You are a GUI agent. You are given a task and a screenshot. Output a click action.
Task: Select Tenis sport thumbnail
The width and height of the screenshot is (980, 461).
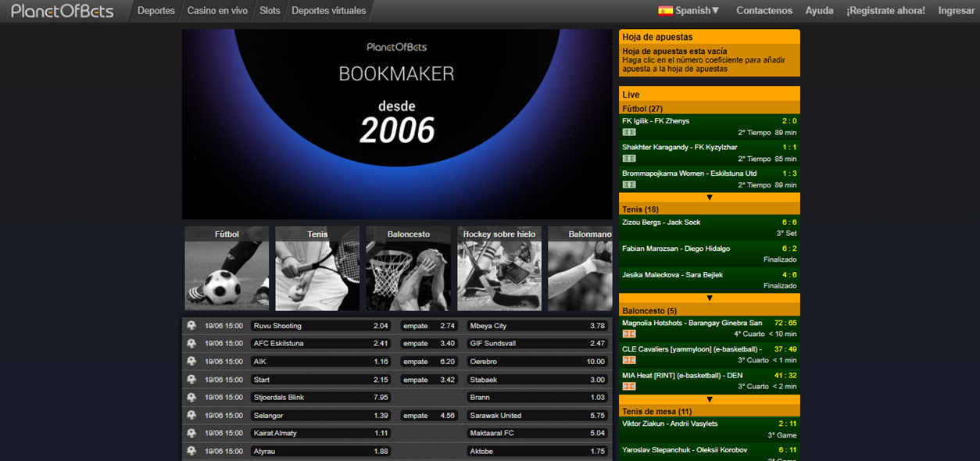[317, 269]
